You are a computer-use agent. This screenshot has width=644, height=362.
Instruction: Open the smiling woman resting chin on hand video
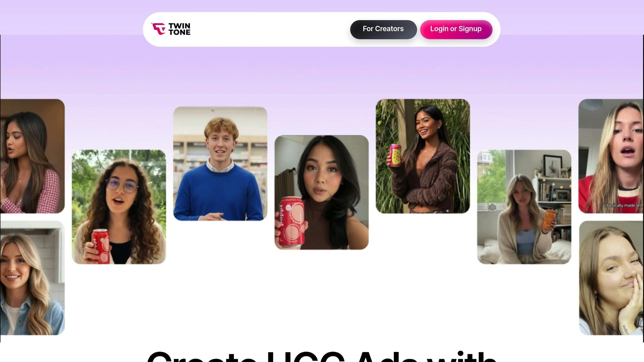(611, 278)
